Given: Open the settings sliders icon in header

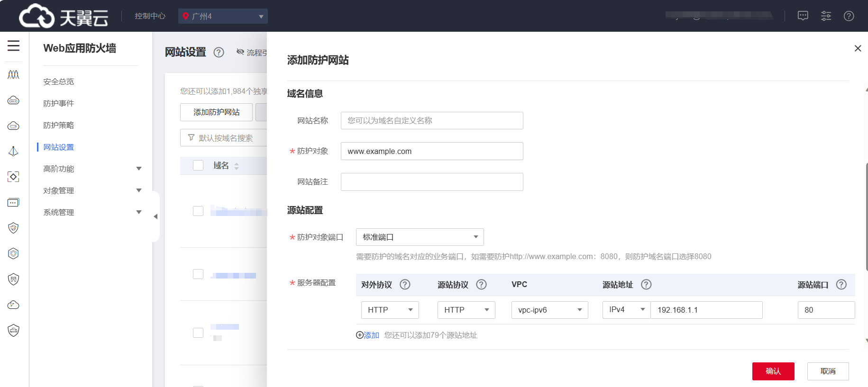Looking at the screenshot, I should 826,16.
